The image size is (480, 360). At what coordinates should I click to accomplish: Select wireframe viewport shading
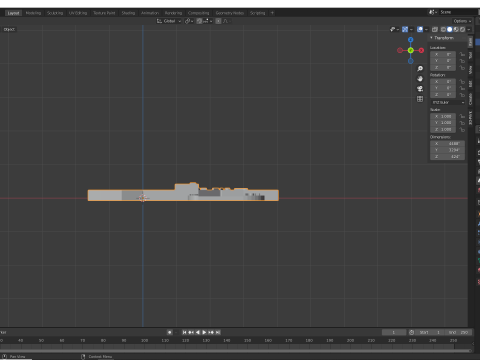pos(443,29)
